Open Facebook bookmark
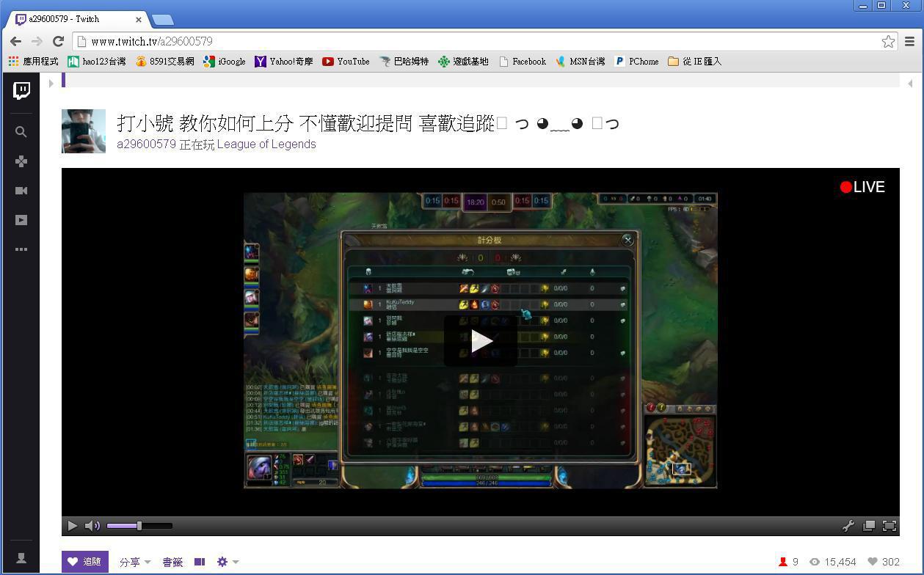924x575 pixels. point(522,62)
